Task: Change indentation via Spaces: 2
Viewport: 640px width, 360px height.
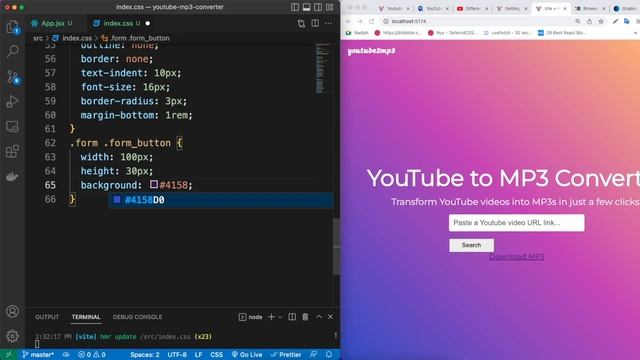Action: (144, 354)
